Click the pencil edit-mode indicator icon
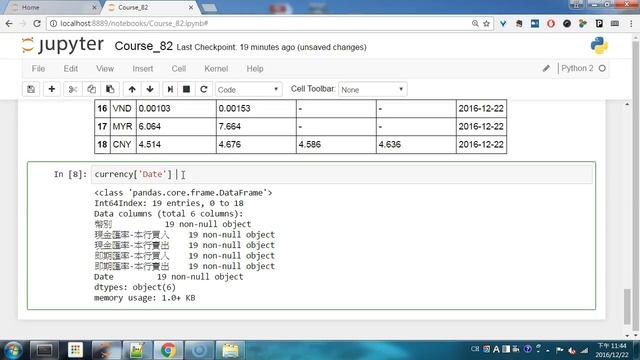Viewport: 640px width, 360px height. point(546,69)
